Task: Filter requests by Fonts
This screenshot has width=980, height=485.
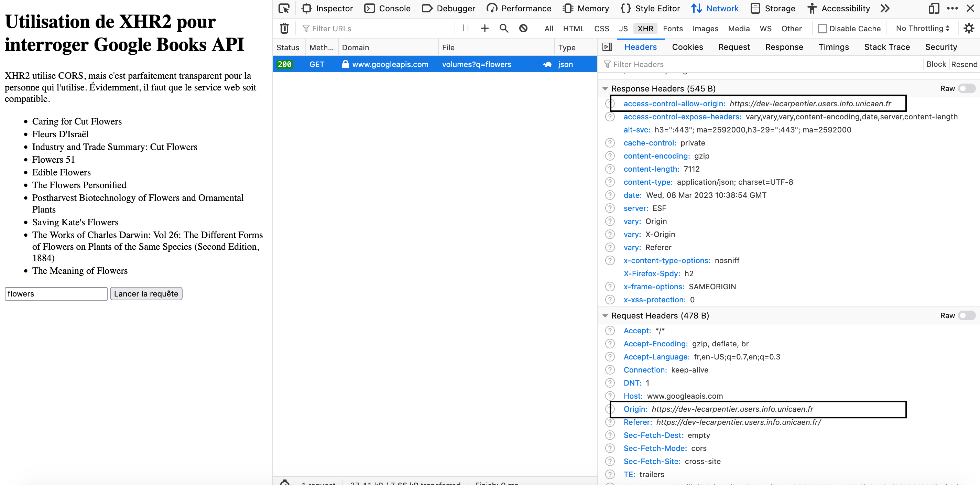Action: coord(673,29)
